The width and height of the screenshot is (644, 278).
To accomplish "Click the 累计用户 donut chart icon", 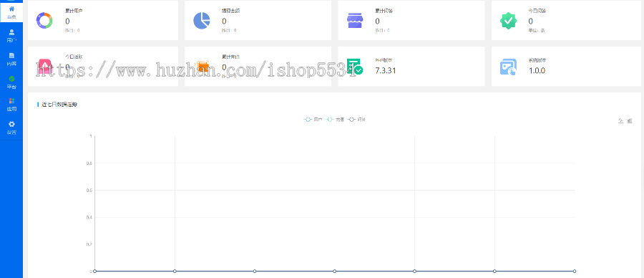I will click(44, 21).
